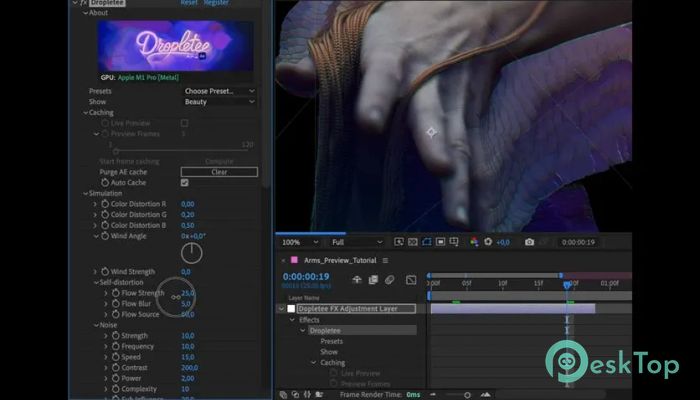The width and height of the screenshot is (700, 400).
Task: Collapse Effects group in timeline
Action: (292, 320)
